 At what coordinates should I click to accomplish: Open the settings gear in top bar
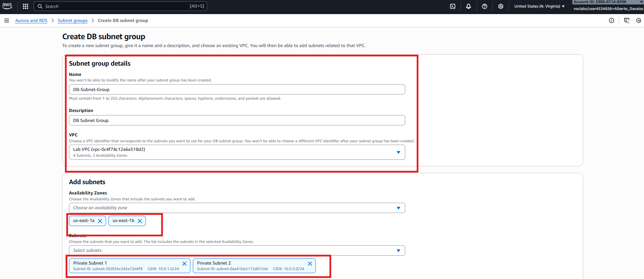click(501, 6)
